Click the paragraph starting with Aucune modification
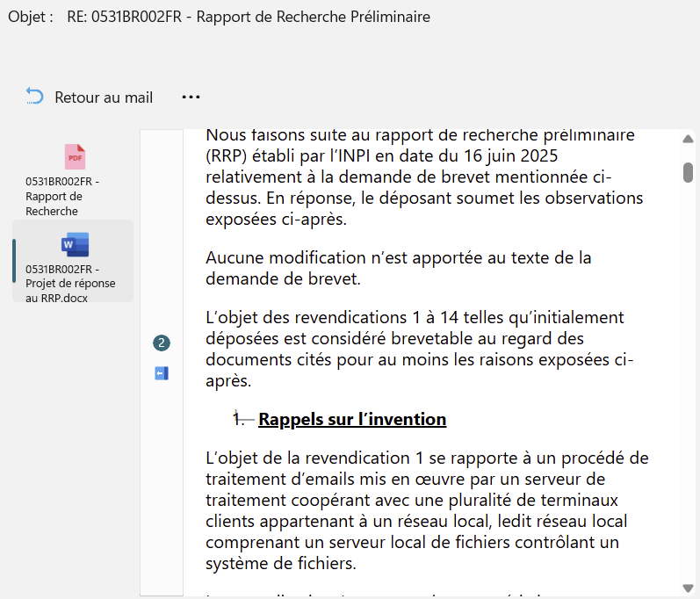Viewport: 700px width, 599px height. [398, 268]
